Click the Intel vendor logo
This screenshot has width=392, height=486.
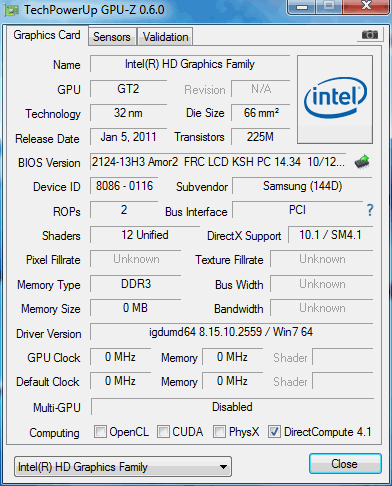335,99
